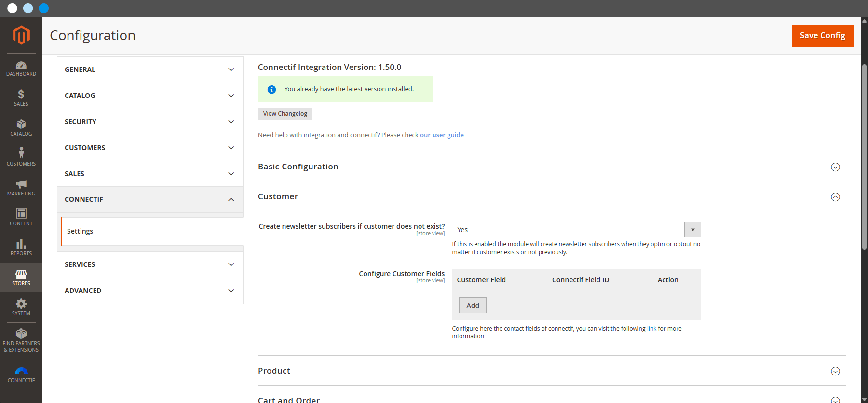Click the Save Config button
Viewport: 868px width, 403px height.
pyautogui.click(x=823, y=36)
